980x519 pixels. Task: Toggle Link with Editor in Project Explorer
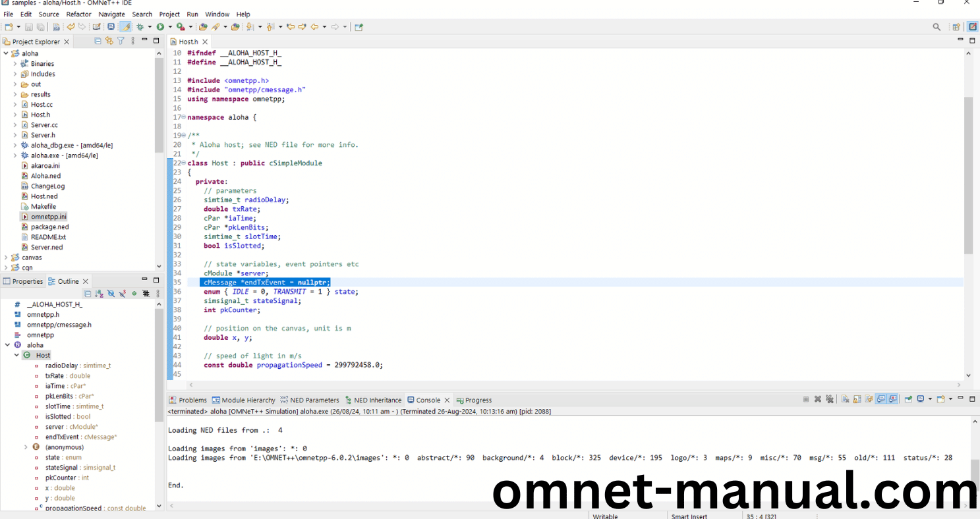tap(109, 41)
